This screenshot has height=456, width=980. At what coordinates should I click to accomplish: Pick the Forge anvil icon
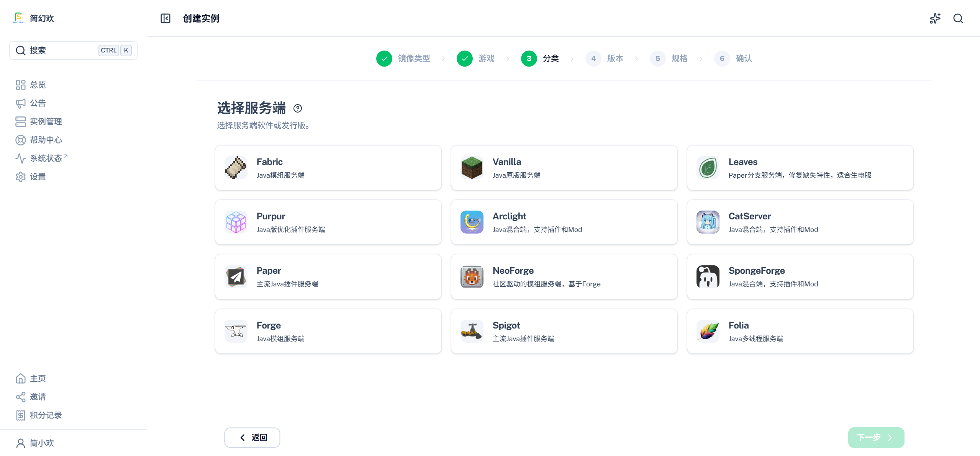tap(236, 331)
